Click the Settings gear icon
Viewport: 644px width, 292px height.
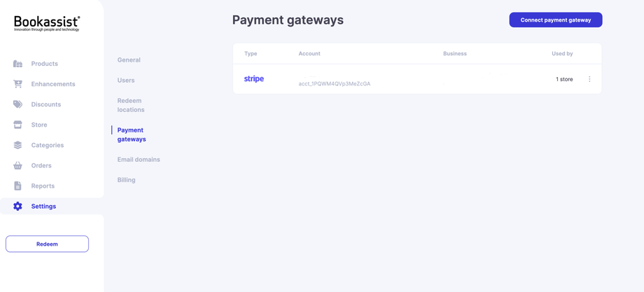pos(17,206)
